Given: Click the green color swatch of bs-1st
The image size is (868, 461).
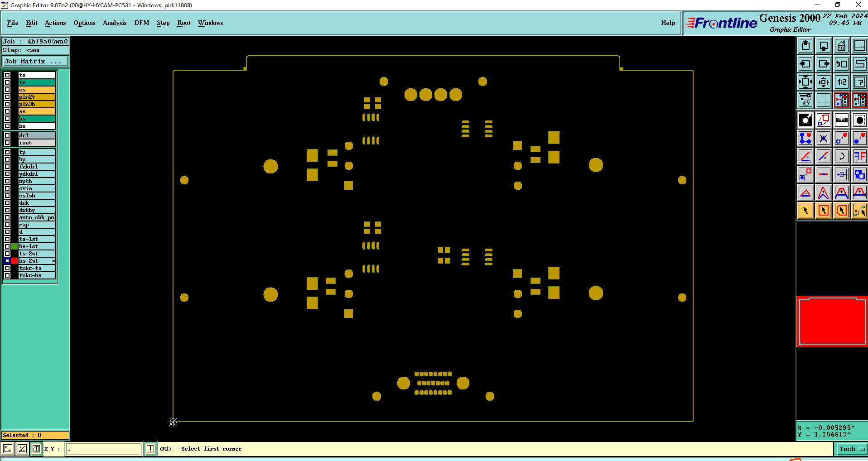Looking at the screenshot, I should [x=14, y=246].
